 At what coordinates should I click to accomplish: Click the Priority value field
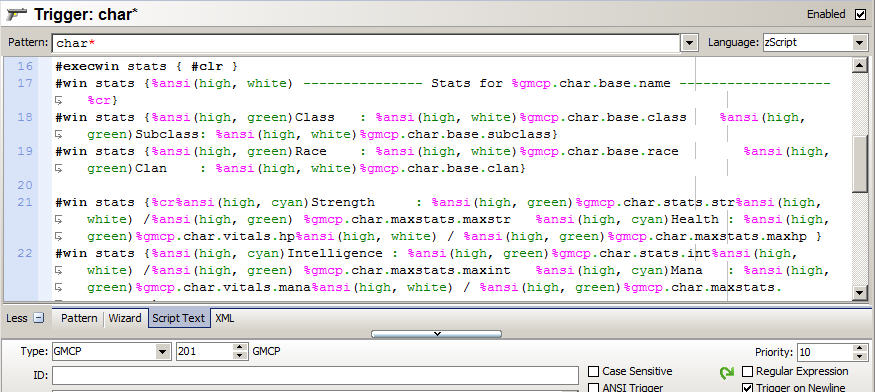point(825,352)
